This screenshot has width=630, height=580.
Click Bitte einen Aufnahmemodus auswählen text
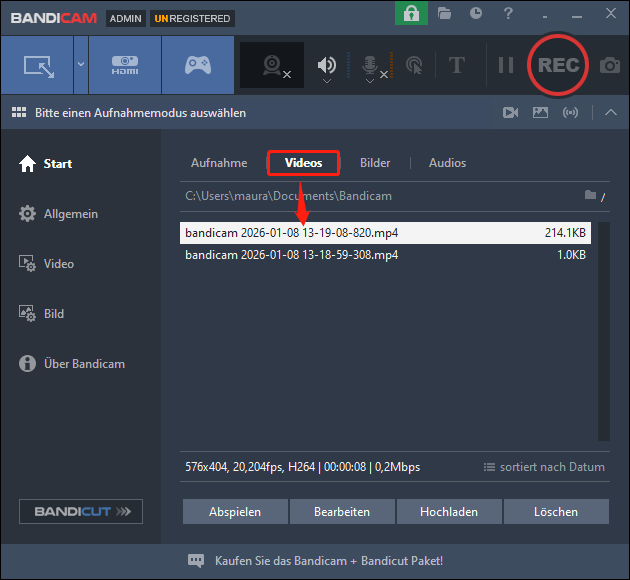pyautogui.click(x=140, y=113)
